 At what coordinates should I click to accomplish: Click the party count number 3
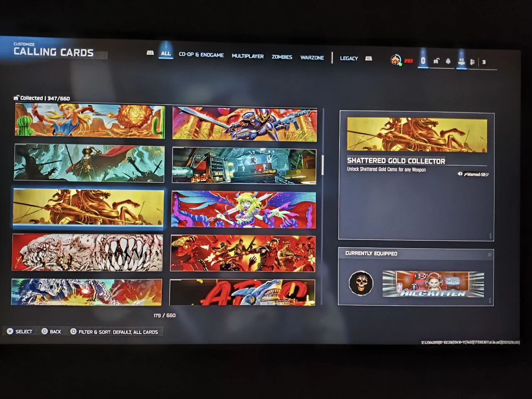(484, 62)
